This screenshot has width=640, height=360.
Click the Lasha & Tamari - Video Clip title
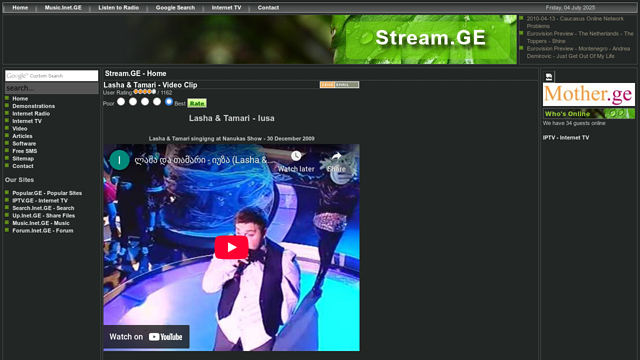pyautogui.click(x=150, y=85)
